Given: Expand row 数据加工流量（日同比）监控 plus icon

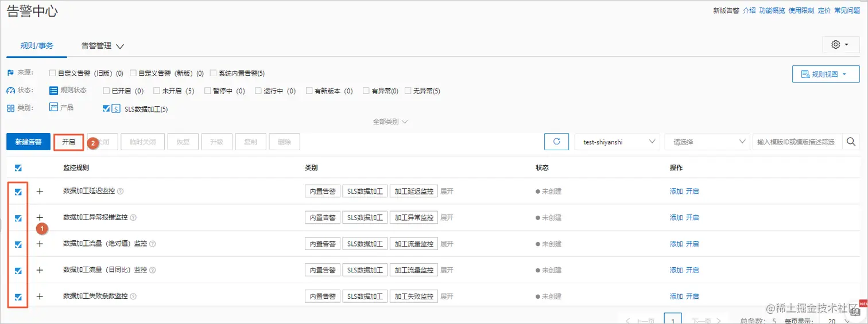Looking at the screenshot, I should click(x=40, y=270).
